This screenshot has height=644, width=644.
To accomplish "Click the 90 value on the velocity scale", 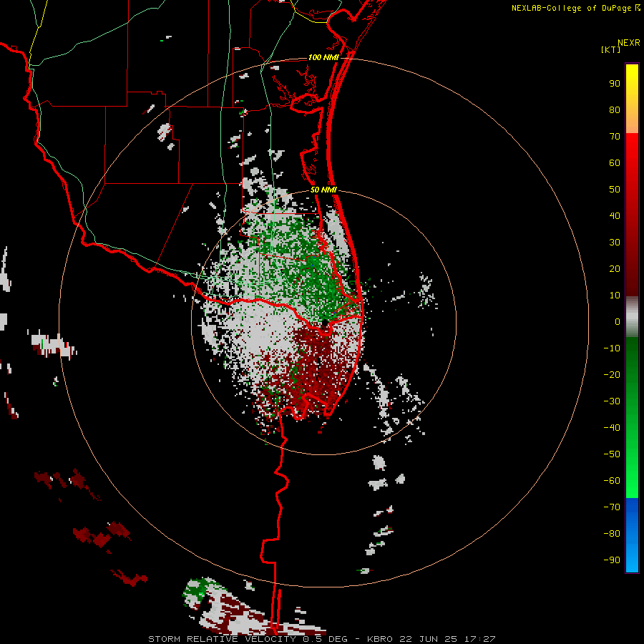I will coord(615,84).
